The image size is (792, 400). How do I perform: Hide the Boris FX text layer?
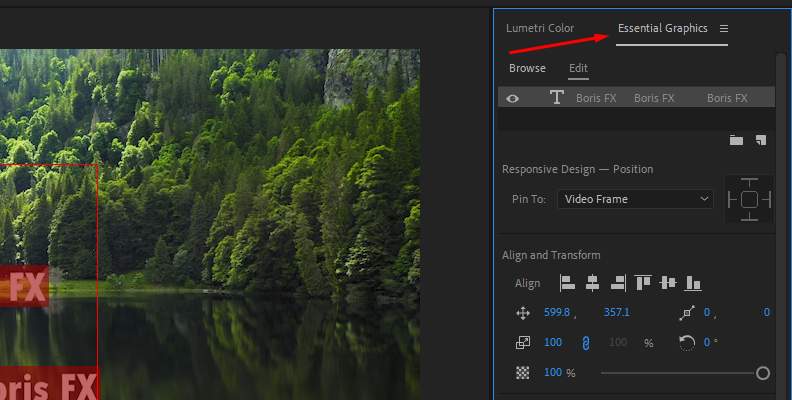tap(513, 98)
